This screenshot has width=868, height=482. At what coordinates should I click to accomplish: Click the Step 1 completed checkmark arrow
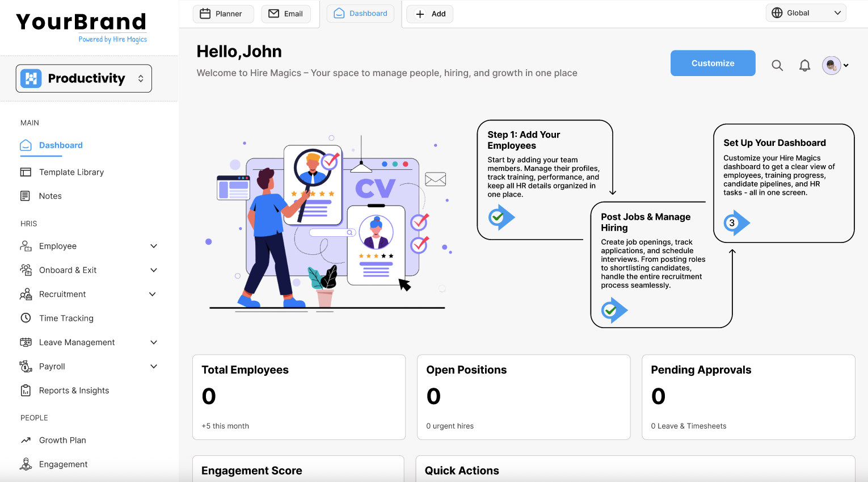coord(502,217)
